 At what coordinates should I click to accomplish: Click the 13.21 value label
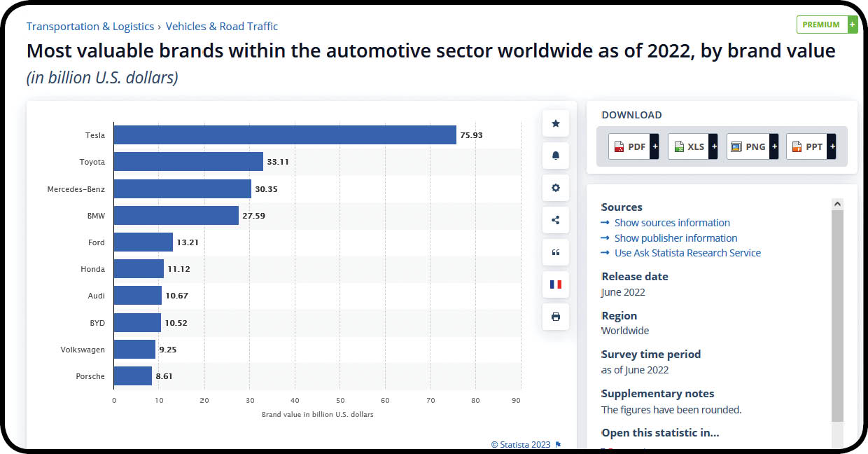click(188, 242)
